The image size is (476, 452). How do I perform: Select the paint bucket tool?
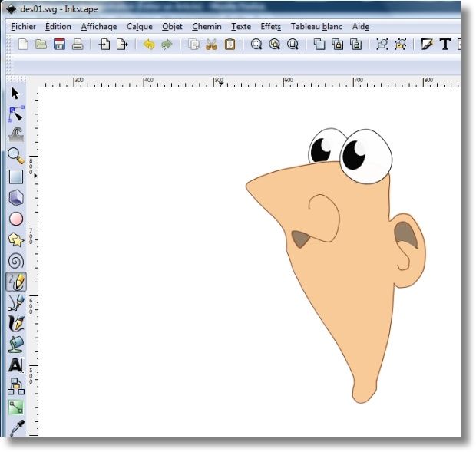16,345
